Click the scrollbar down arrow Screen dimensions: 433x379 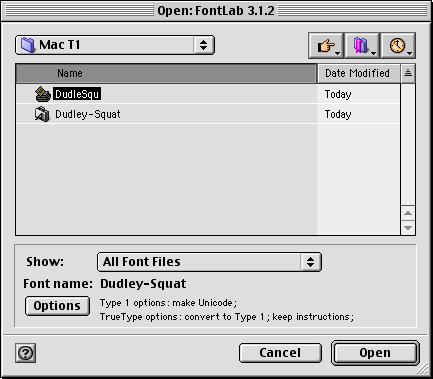click(408, 228)
